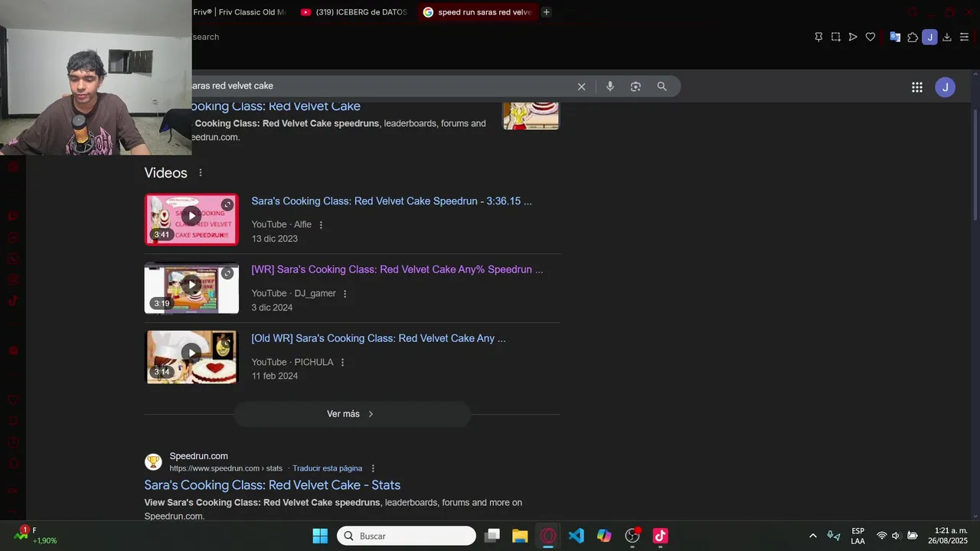This screenshot has height=551, width=980.
Task: Open Task View from the taskbar
Action: (492, 536)
